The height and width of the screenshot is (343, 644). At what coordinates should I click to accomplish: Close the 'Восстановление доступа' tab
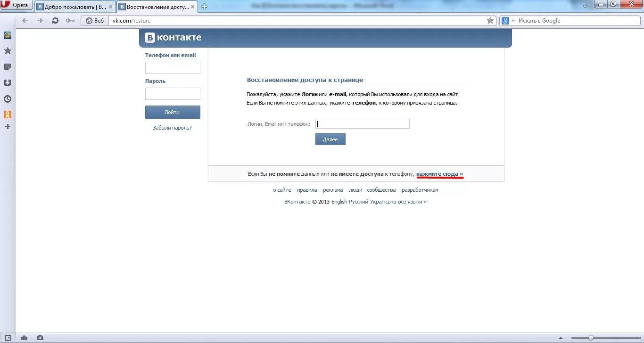(193, 7)
